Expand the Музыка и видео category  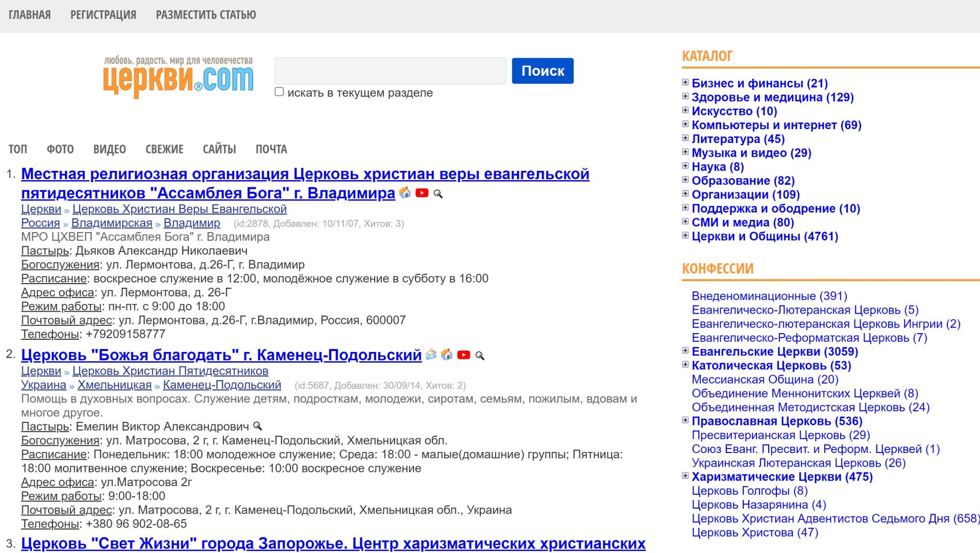[x=685, y=152]
